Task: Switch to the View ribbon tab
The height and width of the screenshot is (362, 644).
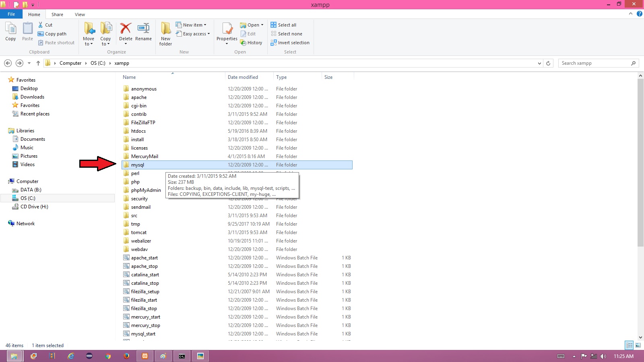Action: (80, 14)
